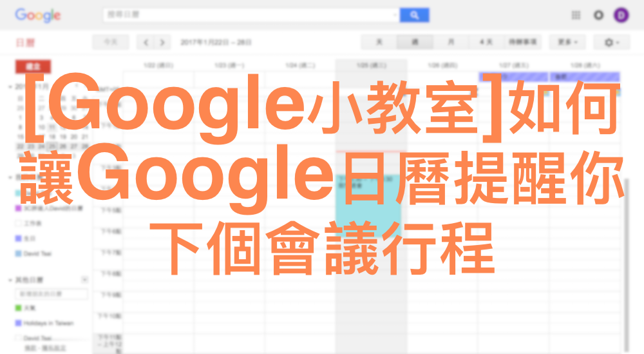This screenshot has height=354, width=644.
Task: Switch to day view tab 天
Action: pos(379,42)
